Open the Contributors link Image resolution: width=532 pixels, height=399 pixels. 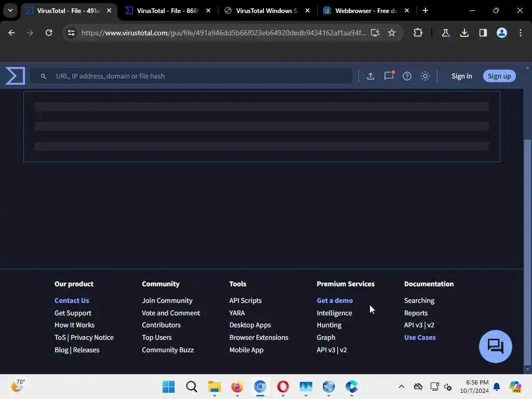point(161,325)
